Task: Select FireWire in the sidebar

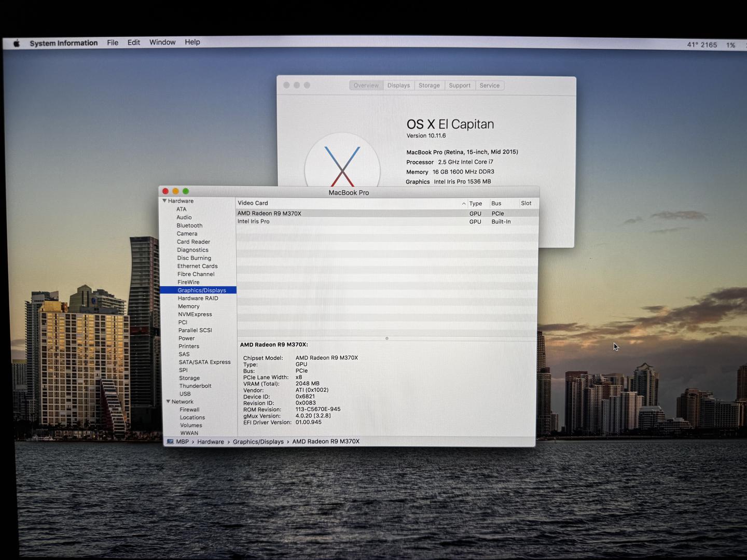Action: click(188, 282)
